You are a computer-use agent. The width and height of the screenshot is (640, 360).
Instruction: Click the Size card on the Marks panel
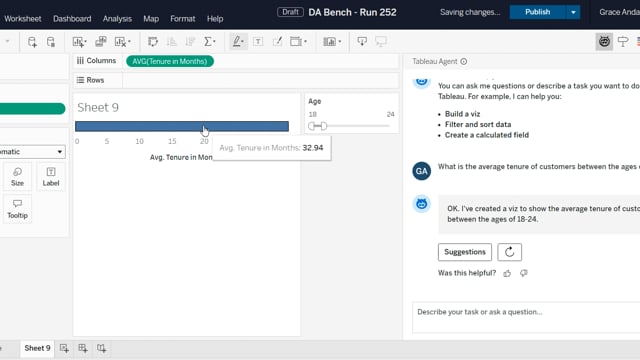17,177
